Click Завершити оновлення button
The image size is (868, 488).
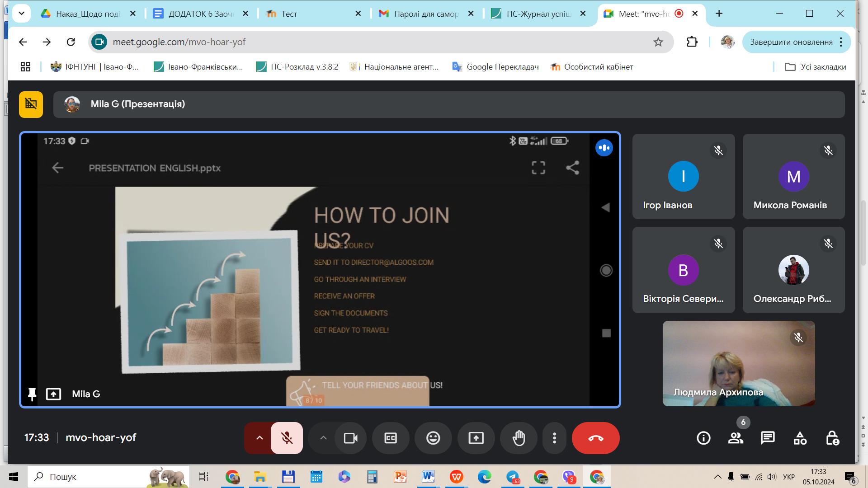[791, 42]
